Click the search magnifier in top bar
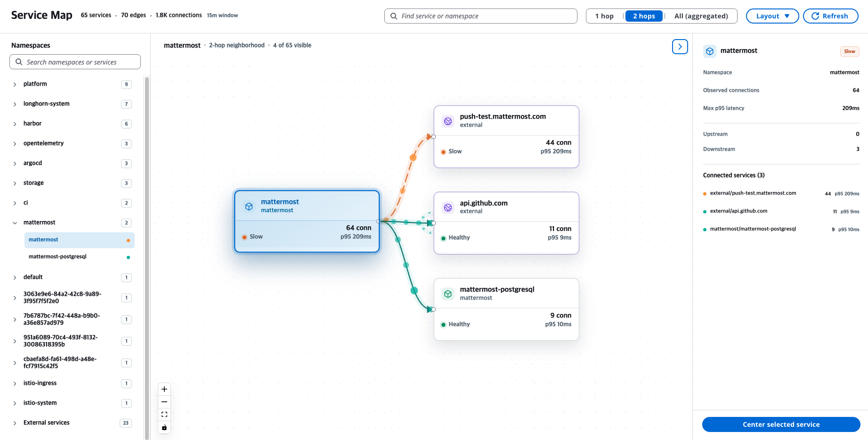 394,16
